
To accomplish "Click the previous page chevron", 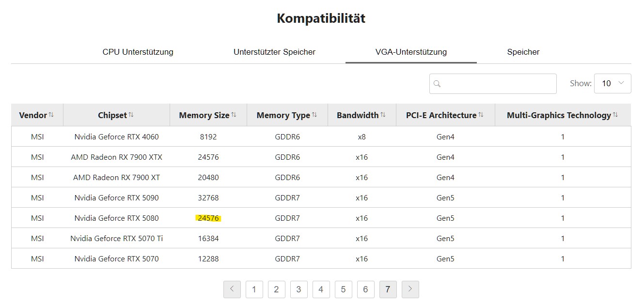I will (x=232, y=289).
